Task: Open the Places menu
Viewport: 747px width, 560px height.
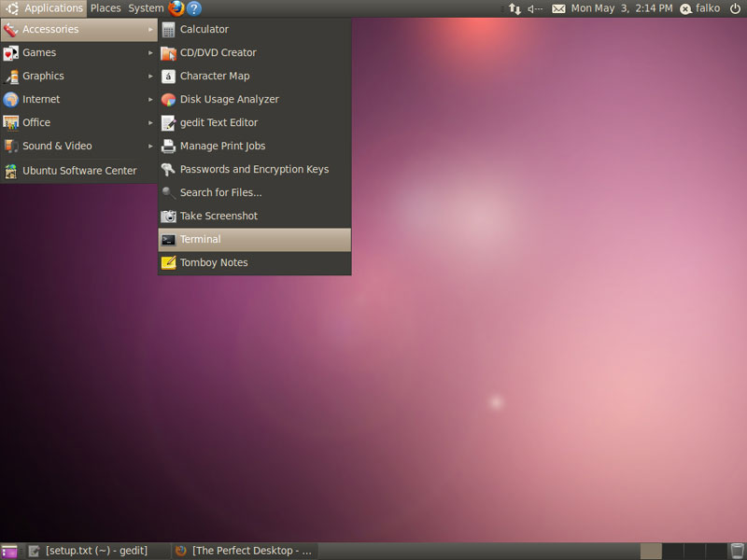Action: click(x=106, y=8)
